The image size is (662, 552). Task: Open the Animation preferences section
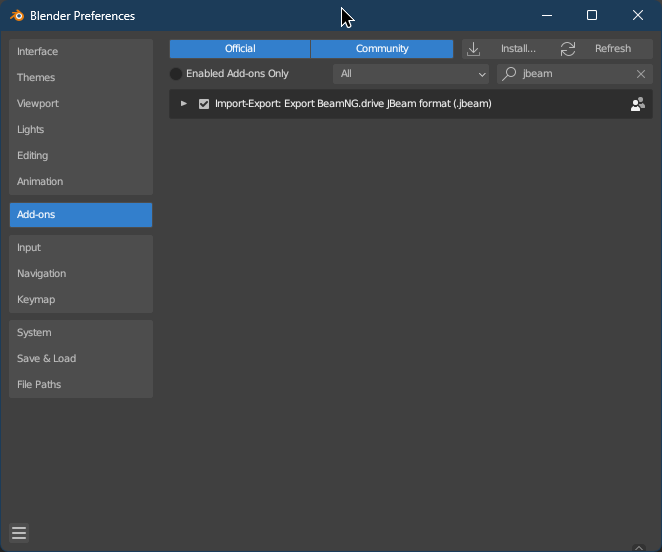[x=81, y=182]
